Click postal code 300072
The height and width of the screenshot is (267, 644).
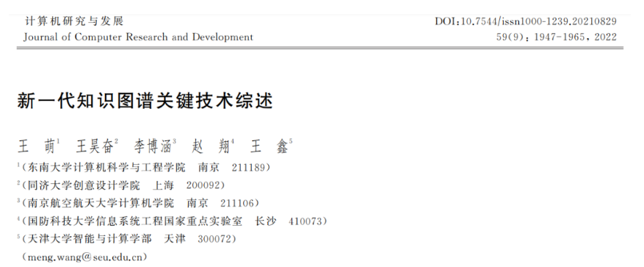[x=214, y=239]
